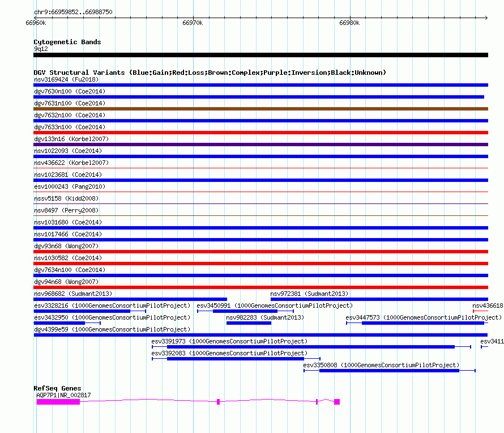Screen dimensions: 504x433
Task: Click the 66960k ruler tick label
Action: 36,23
